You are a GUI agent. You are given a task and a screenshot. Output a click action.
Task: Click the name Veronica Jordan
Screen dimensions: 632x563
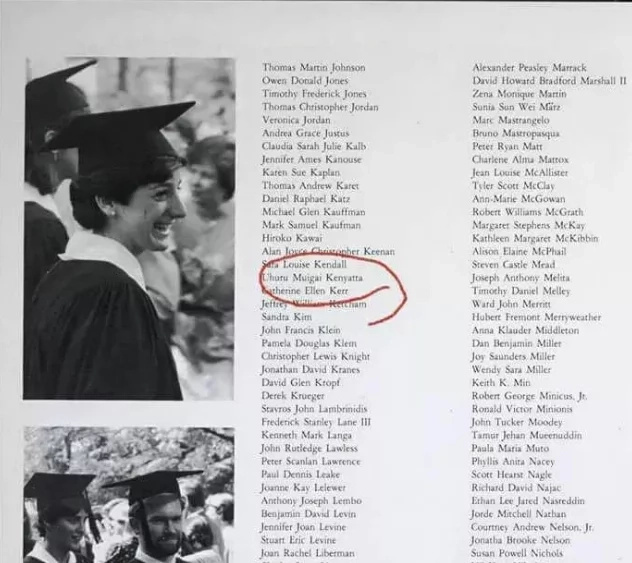point(296,120)
